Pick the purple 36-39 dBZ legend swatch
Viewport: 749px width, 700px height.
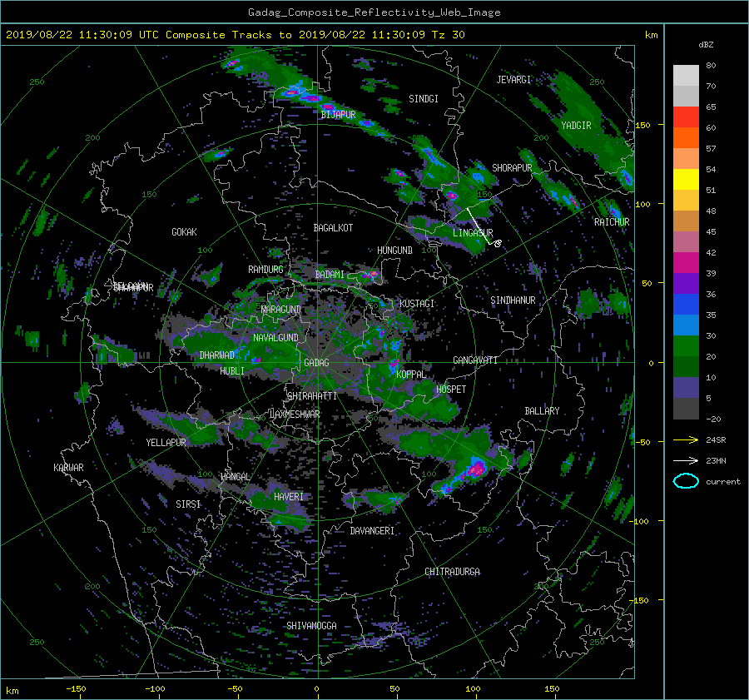point(686,284)
